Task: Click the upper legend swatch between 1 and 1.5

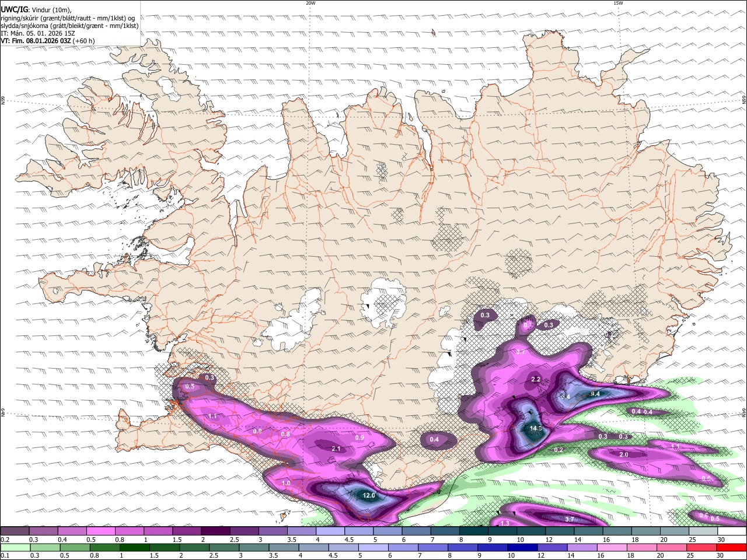Action: coord(158,531)
